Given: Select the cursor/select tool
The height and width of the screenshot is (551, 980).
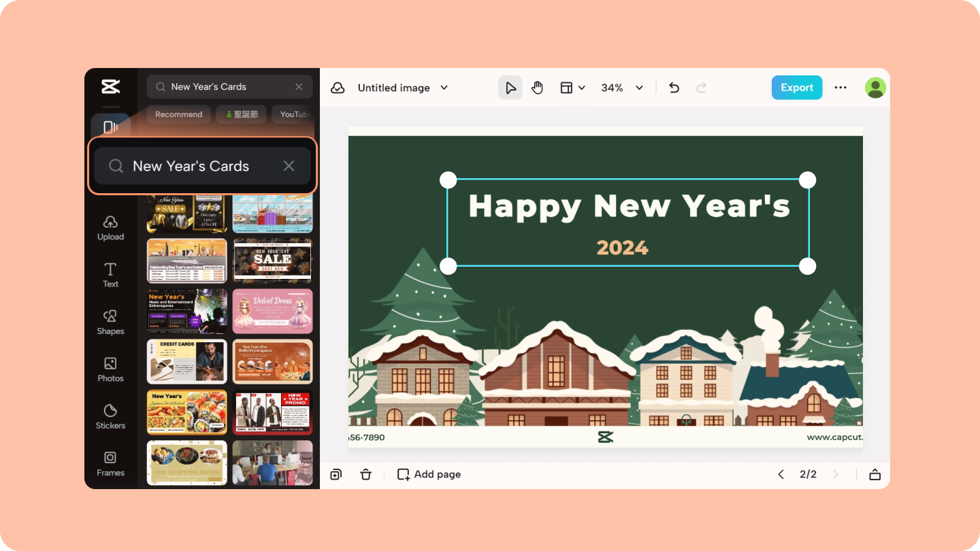Looking at the screenshot, I should point(510,87).
